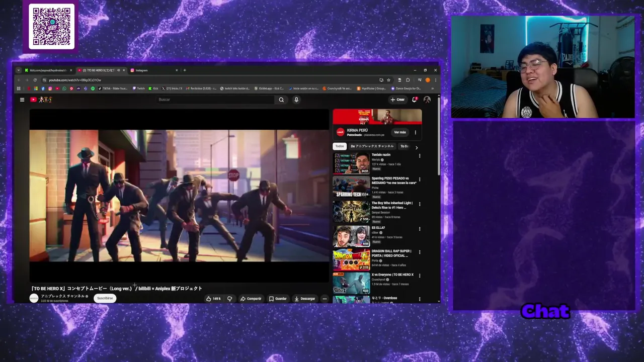Screen dimensions: 644x362
Task: Click the Descargar download button
Action: [305, 299]
